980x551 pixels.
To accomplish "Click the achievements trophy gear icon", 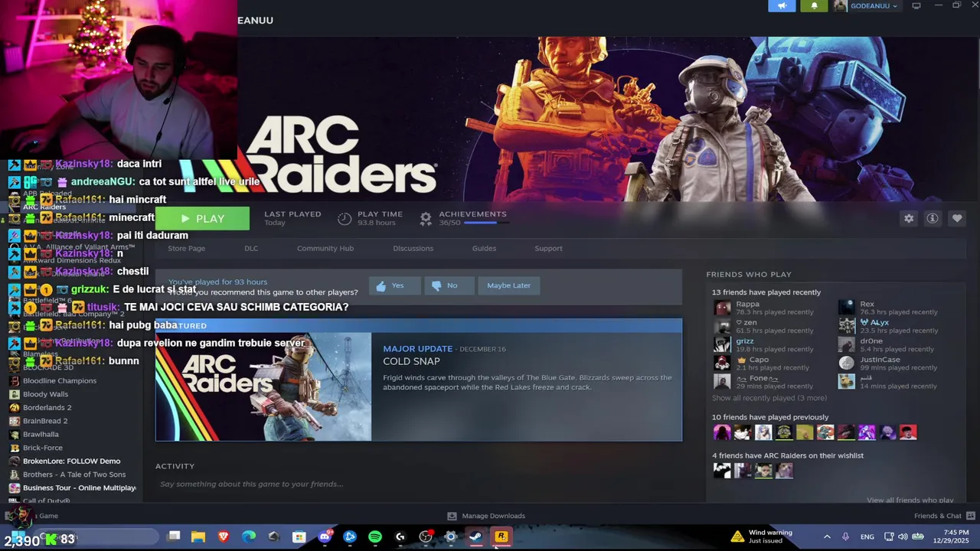I will (426, 219).
